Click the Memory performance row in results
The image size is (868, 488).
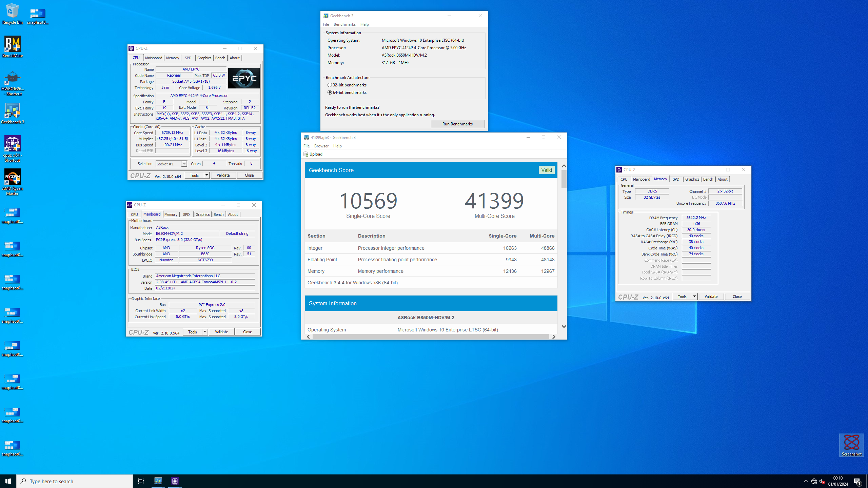point(431,271)
